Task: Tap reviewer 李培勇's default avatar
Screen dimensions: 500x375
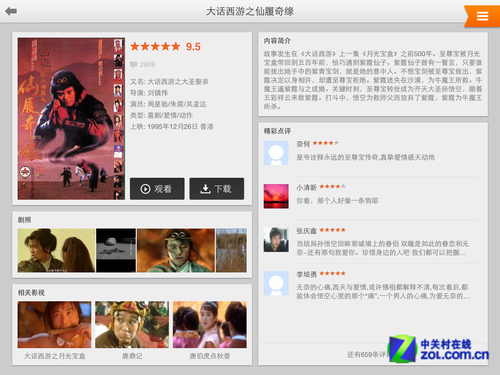Action: coord(276,283)
